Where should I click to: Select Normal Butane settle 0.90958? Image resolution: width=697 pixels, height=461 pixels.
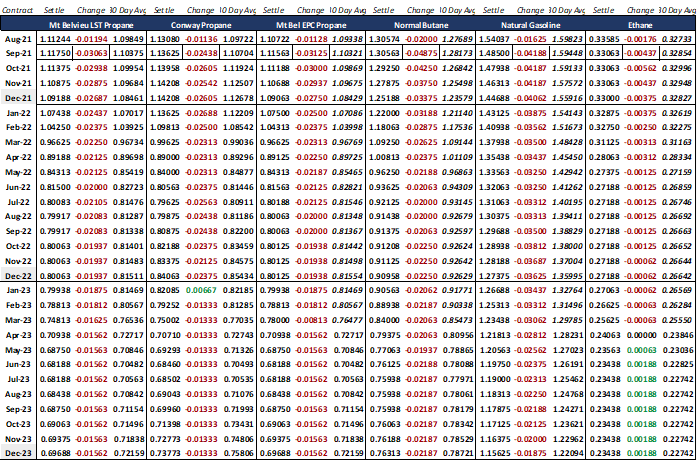coord(385,276)
